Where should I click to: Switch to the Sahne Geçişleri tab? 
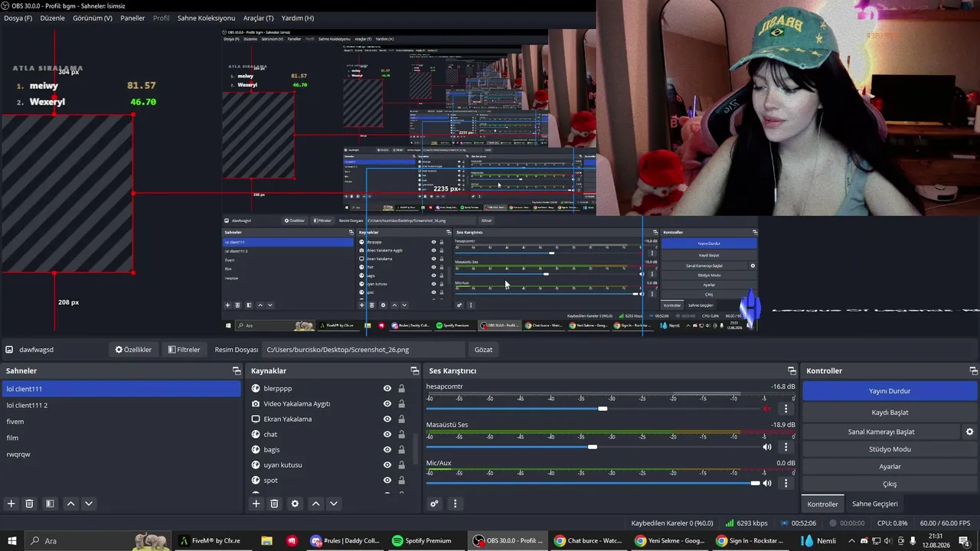875,504
